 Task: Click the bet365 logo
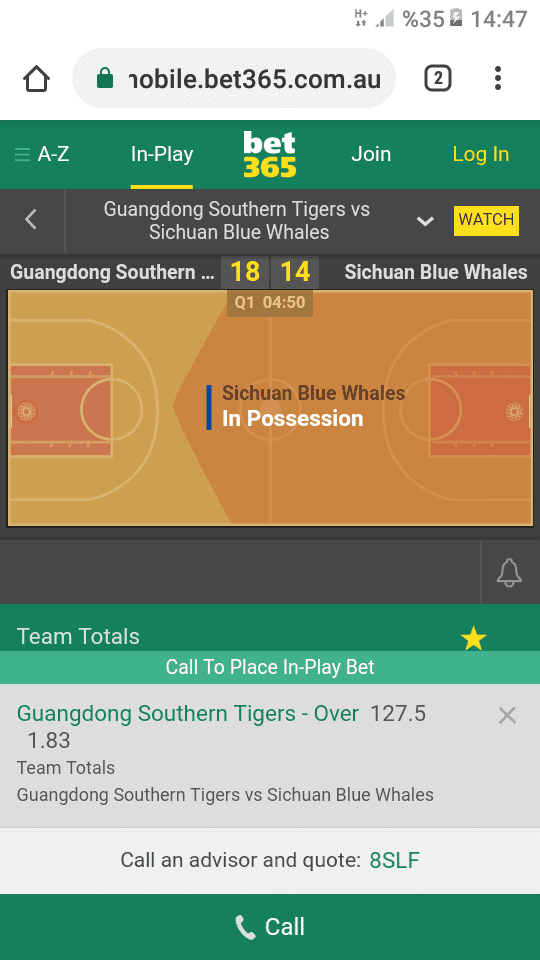point(269,154)
